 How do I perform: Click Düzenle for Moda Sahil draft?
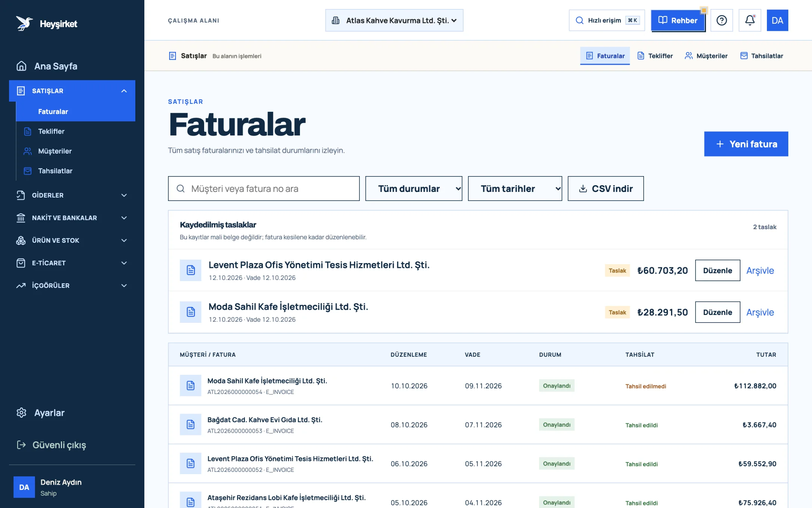point(718,312)
